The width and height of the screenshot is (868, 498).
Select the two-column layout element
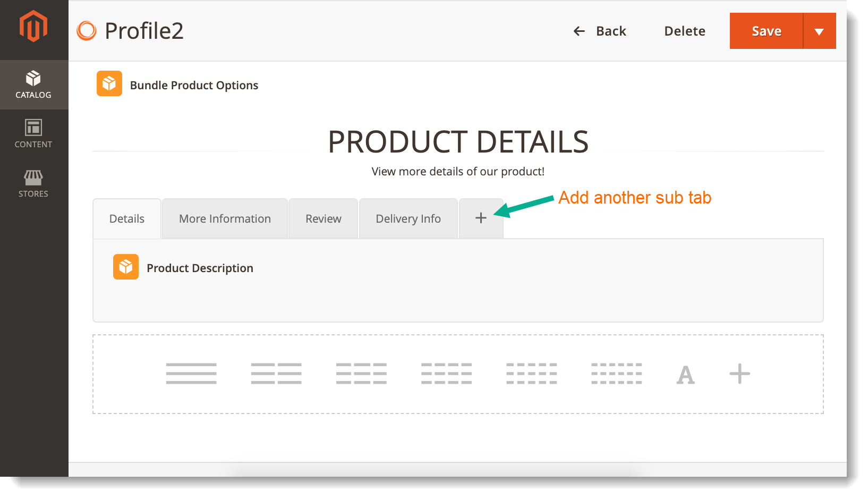click(x=276, y=374)
